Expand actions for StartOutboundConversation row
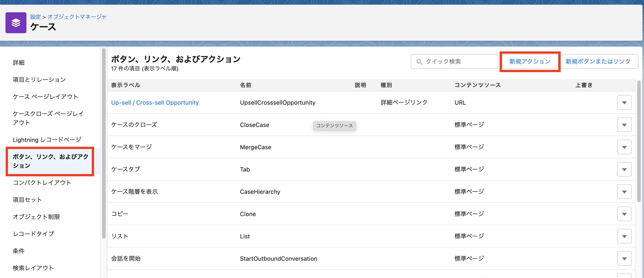The image size is (644, 278). pyautogui.click(x=624, y=258)
